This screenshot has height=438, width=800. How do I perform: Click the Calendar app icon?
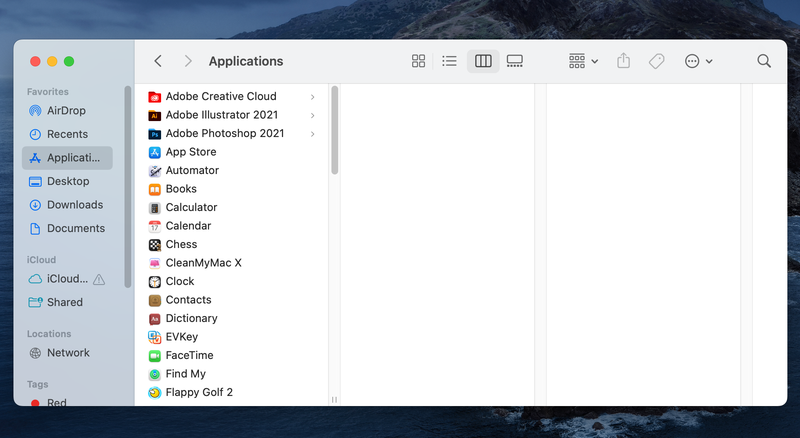[x=155, y=226]
